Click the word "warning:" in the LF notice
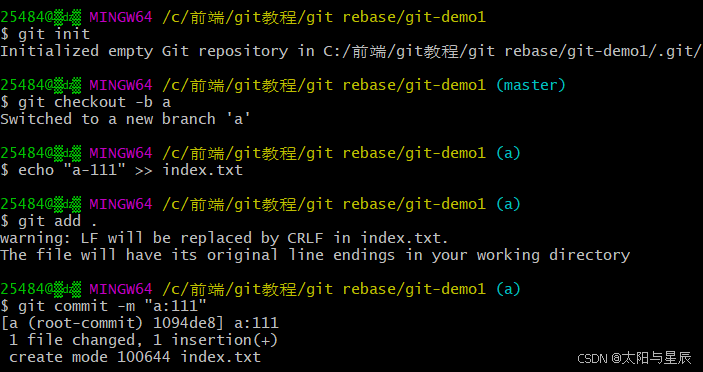The width and height of the screenshot is (703, 372). coord(36,238)
